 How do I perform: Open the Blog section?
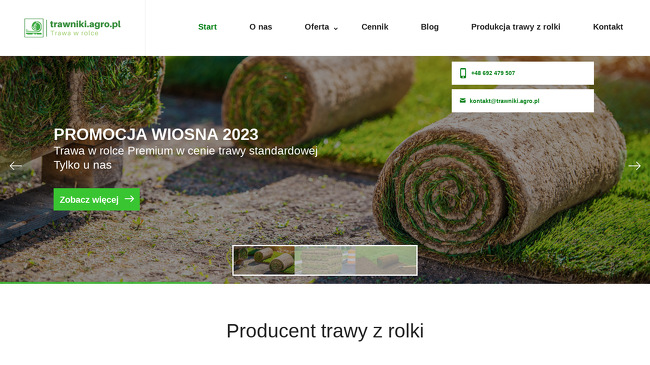click(x=429, y=27)
